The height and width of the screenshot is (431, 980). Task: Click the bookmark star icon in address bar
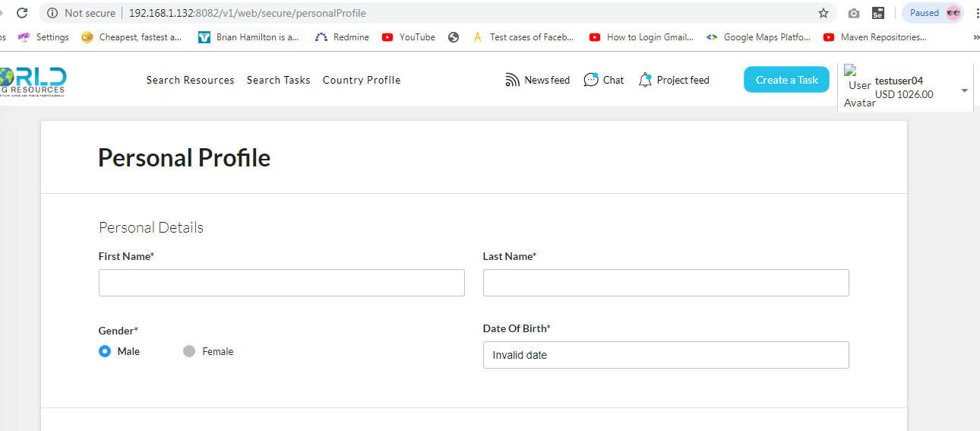click(x=824, y=13)
